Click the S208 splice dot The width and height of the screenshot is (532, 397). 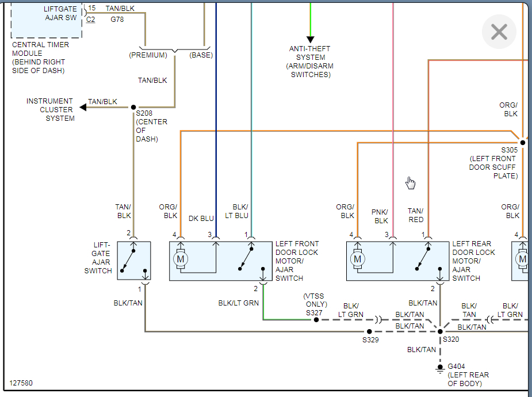click(133, 107)
